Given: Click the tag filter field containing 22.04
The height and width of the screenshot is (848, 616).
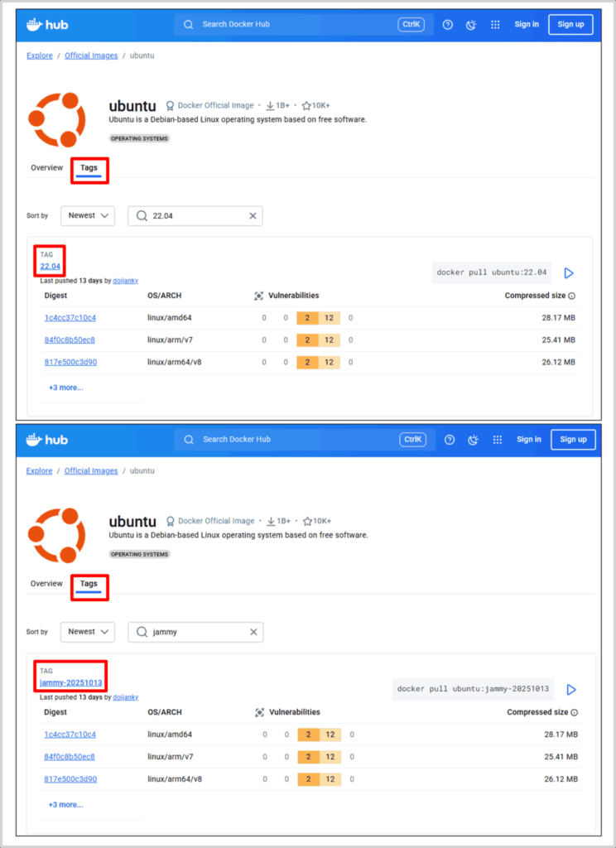Looking at the screenshot, I should (195, 216).
